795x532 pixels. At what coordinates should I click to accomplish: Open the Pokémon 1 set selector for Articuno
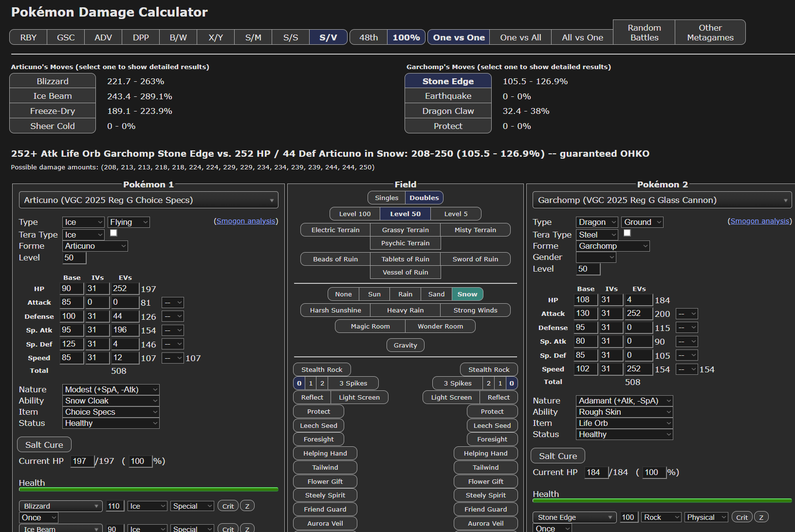coord(148,200)
